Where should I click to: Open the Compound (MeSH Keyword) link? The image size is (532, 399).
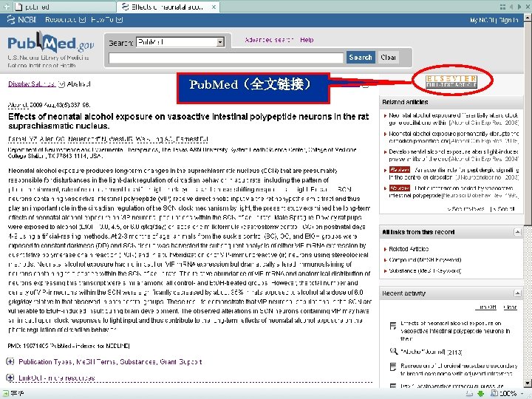(425, 260)
